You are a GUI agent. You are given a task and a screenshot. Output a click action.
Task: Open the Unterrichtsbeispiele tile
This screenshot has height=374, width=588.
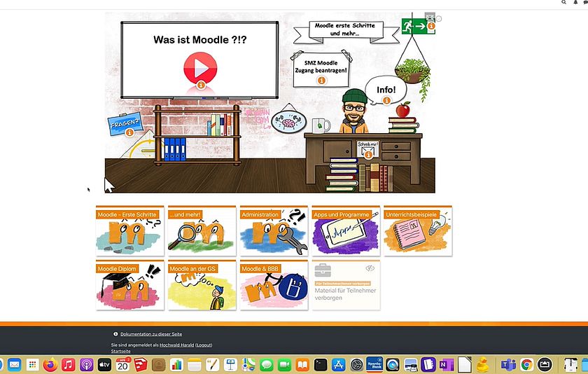[x=417, y=230]
